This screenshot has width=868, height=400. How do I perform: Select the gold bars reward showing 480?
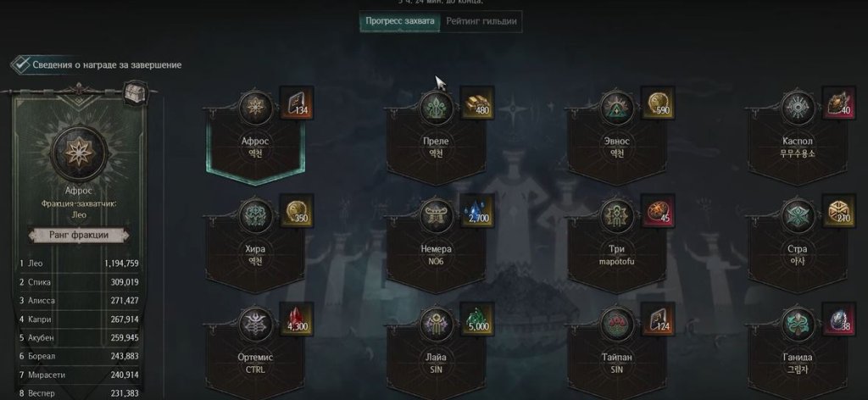478,103
